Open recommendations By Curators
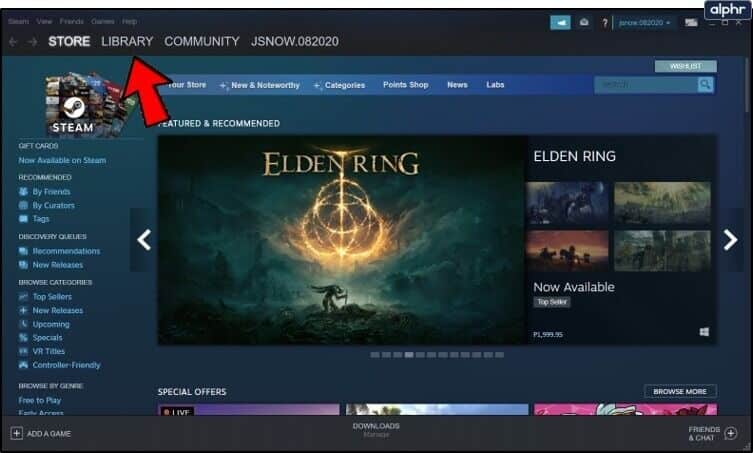This screenshot has height=453, width=753. pos(53,205)
